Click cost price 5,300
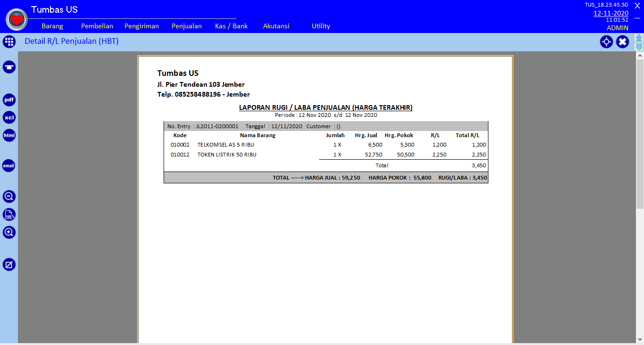This screenshot has height=345, width=644. click(x=407, y=145)
